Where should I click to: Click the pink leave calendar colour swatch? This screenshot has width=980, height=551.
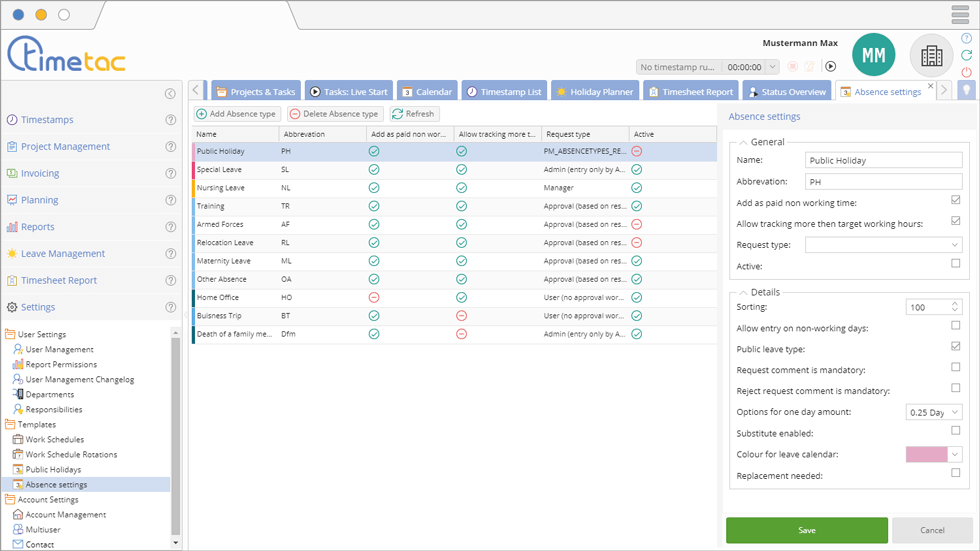(x=926, y=454)
